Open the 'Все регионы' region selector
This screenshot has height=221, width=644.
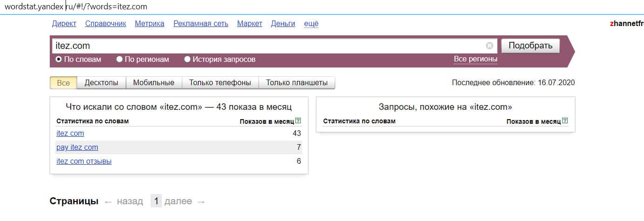[475, 59]
